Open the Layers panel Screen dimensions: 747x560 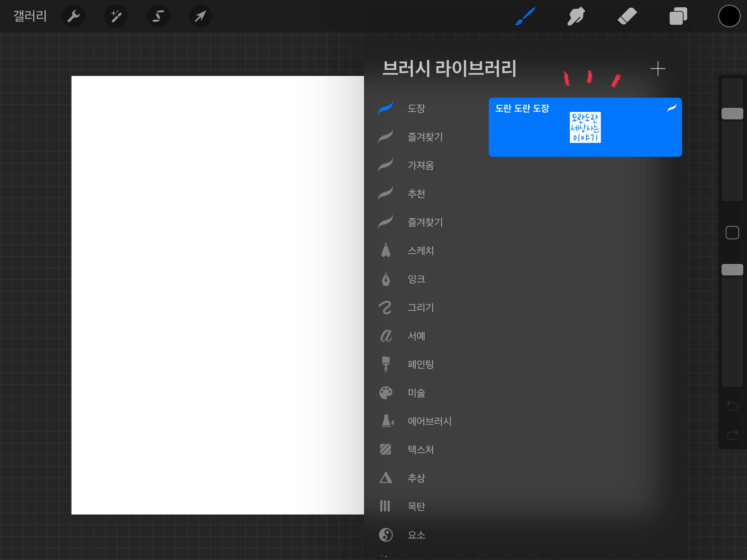click(678, 16)
